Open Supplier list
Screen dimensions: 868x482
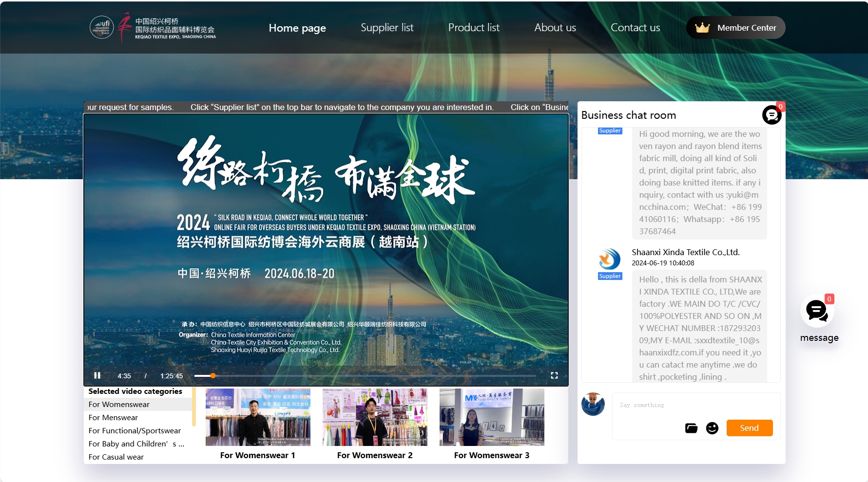[x=387, y=28]
